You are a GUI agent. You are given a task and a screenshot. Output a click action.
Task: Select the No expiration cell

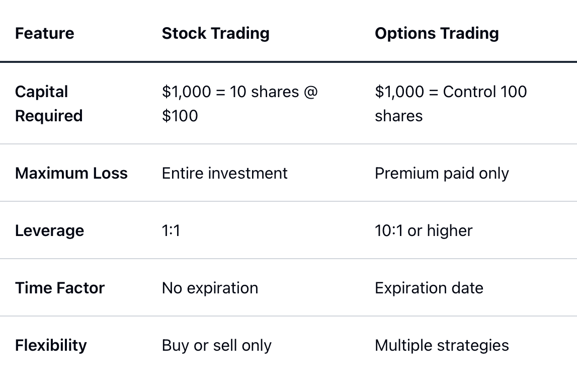(210, 288)
